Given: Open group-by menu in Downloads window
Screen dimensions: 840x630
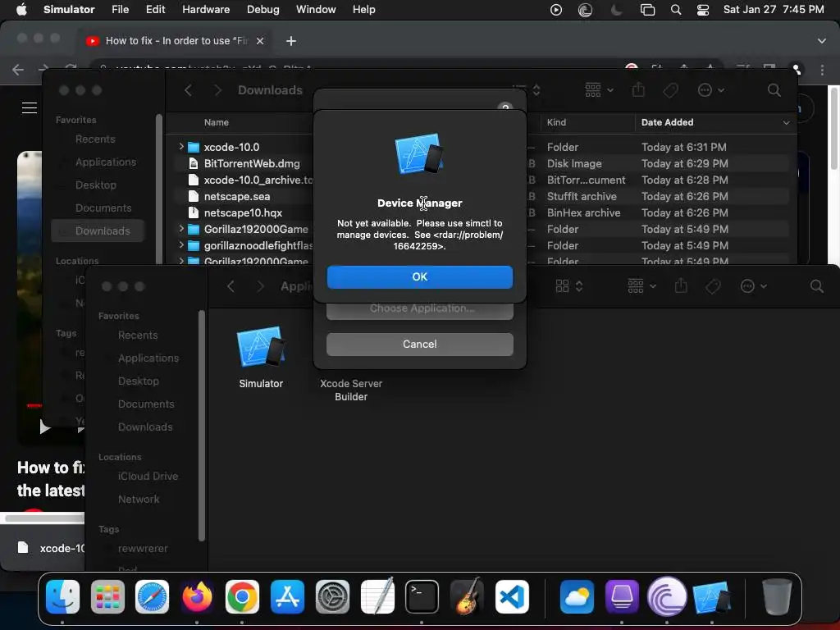Looking at the screenshot, I should [599, 90].
